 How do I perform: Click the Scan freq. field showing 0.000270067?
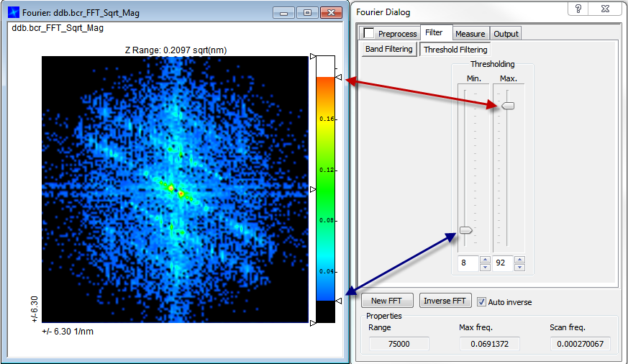pyautogui.click(x=580, y=344)
